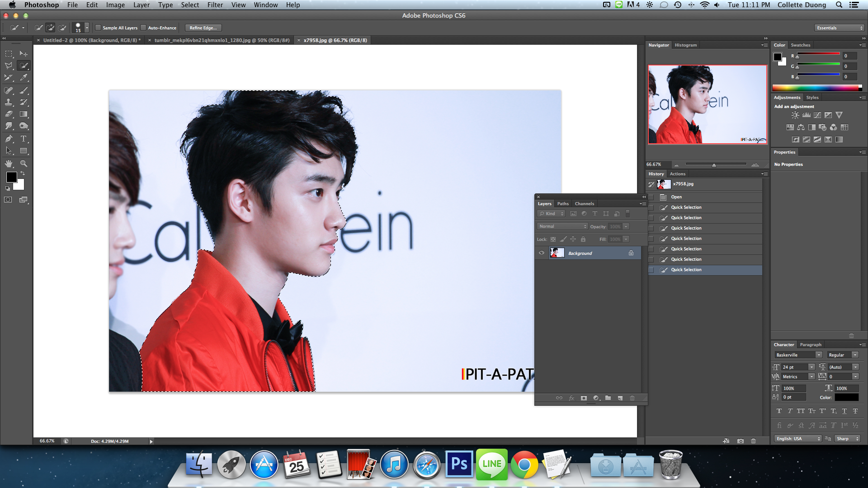Select the Eyedropper tool

pos(24,78)
